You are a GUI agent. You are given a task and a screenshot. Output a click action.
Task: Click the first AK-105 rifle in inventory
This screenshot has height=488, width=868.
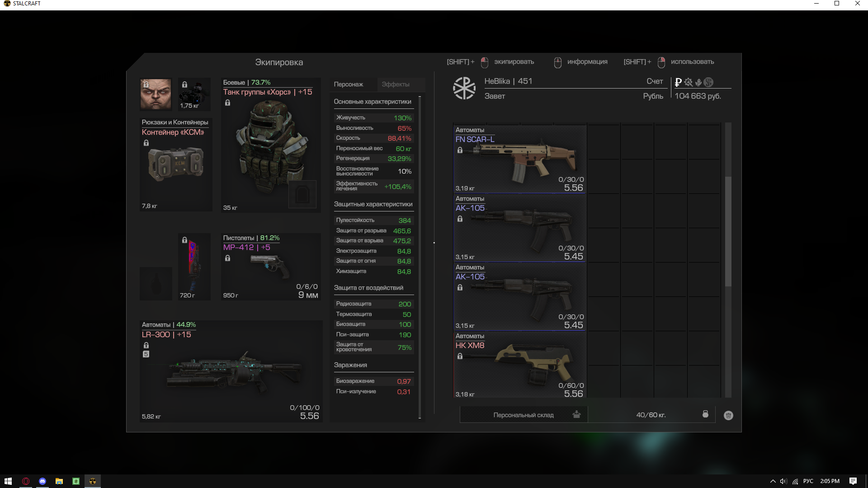point(520,228)
